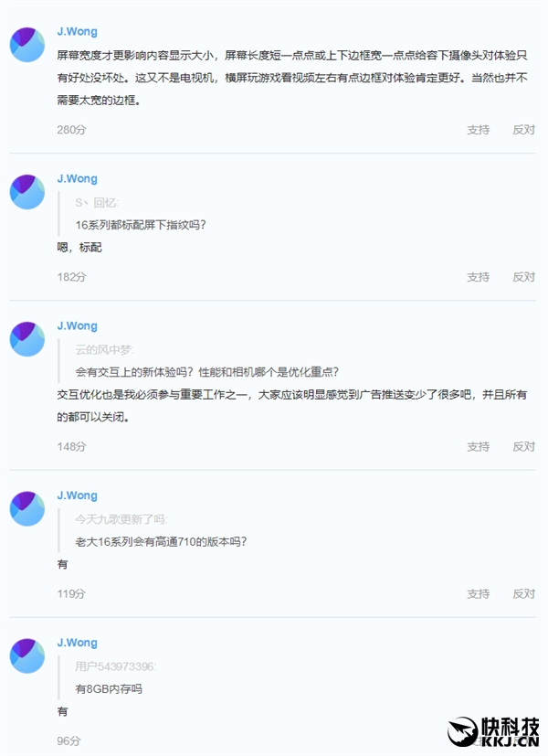Click 反对 on the 119分 comment
The width and height of the screenshot is (548, 756).
tap(523, 594)
